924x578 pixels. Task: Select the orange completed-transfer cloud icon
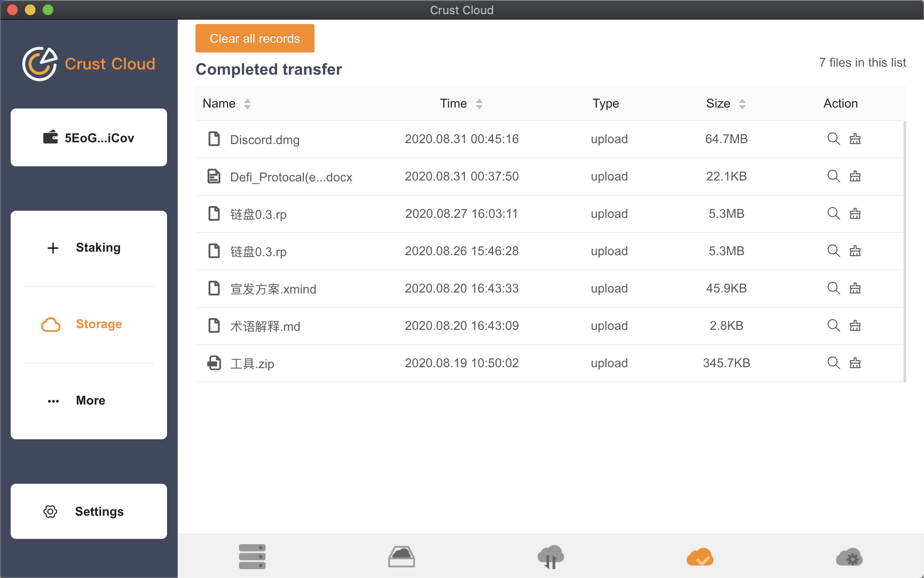pyautogui.click(x=700, y=556)
